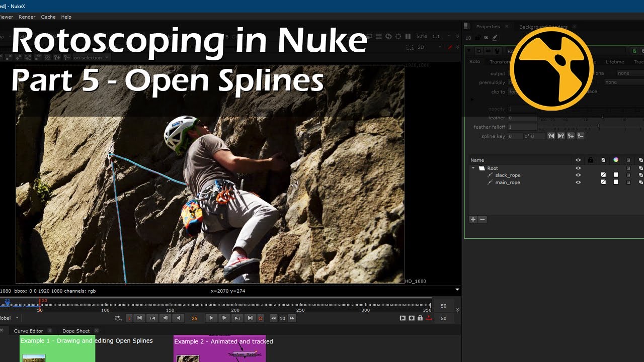Toggle the timeline lock icon

420,318
